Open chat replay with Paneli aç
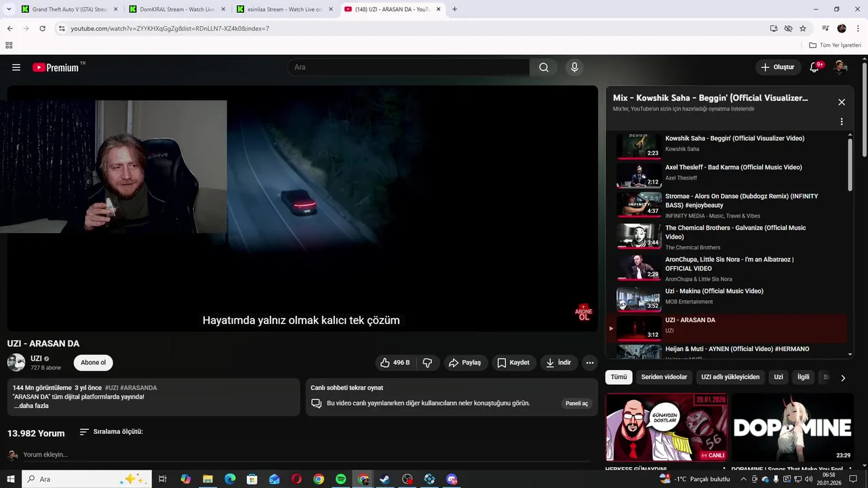Viewport: 868px width, 488px height. point(576,403)
